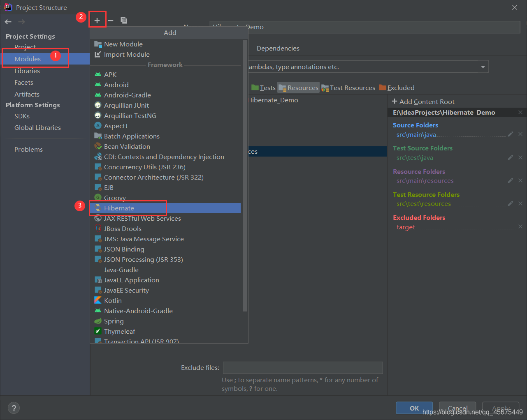Image resolution: width=527 pixels, height=420 pixels.
Task: Click the Apply button
Action: pos(500,408)
